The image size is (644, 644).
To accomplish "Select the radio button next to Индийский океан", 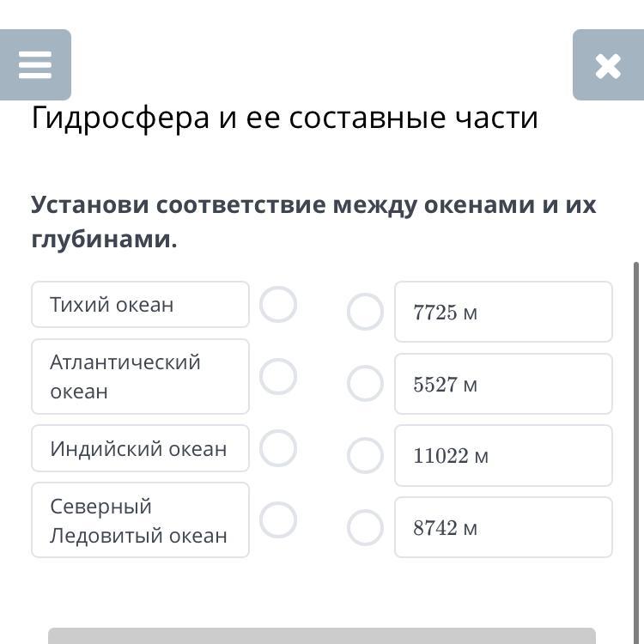I will pyautogui.click(x=278, y=447).
